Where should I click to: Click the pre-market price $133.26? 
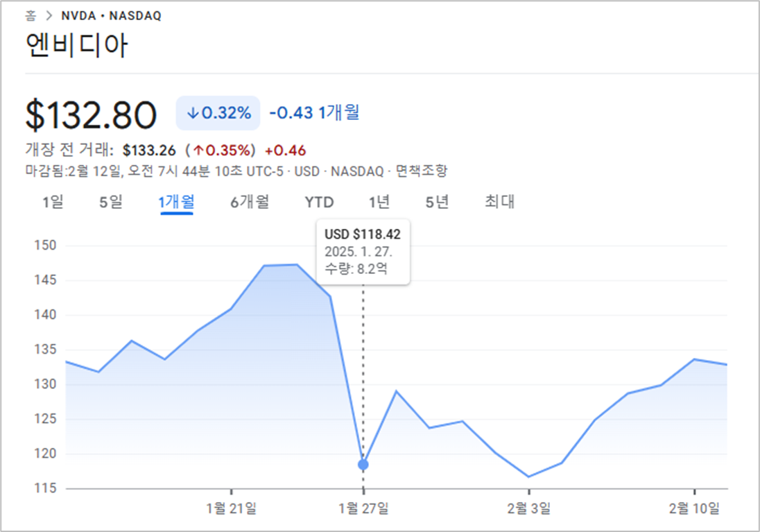click(149, 151)
